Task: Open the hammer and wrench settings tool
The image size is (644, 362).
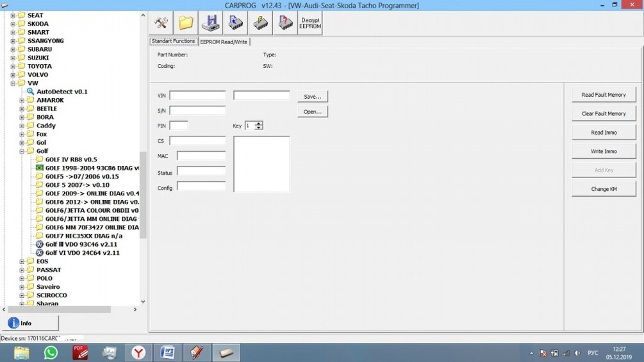Action: click(x=161, y=23)
